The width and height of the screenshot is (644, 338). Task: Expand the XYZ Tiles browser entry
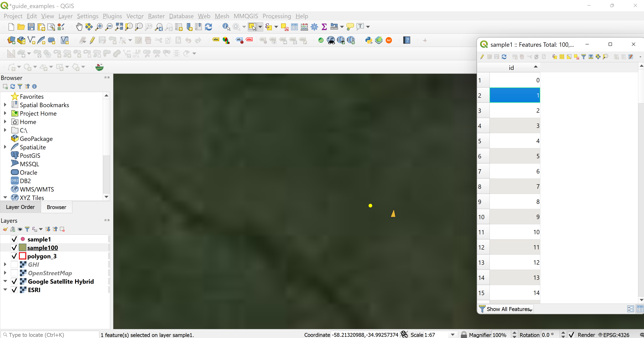[5, 197]
